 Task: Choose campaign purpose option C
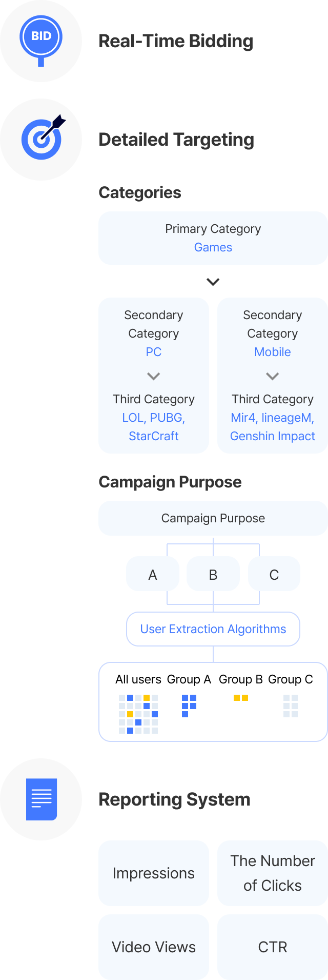tap(274, 574)
